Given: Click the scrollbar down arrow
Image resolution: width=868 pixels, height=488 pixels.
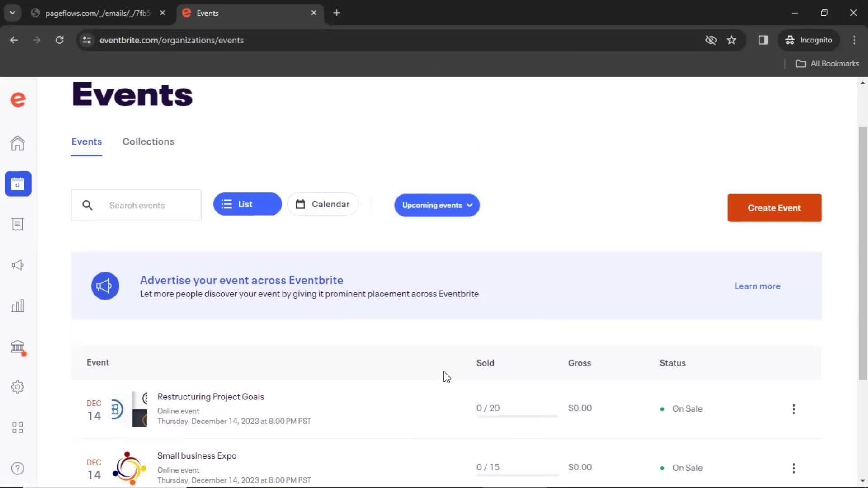Looking at the screenshot, I should 863,481.
